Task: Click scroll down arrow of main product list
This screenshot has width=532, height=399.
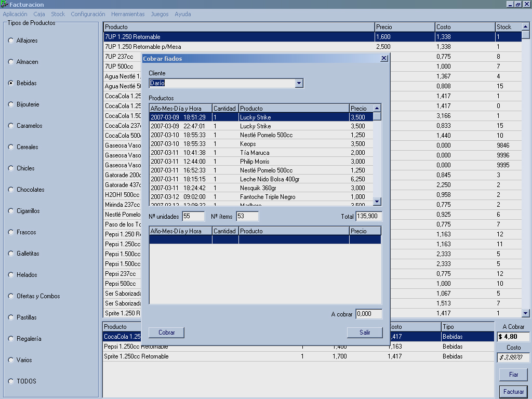Action: coord(526,313)
